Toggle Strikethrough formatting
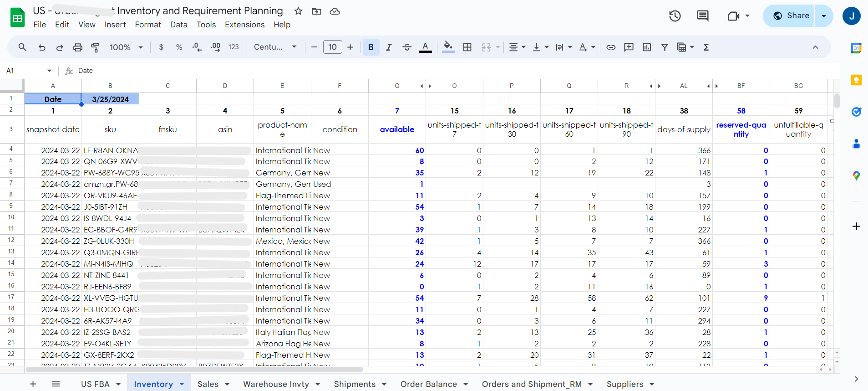The height and width of the screenshot is (391, 868). pos(407,47)
